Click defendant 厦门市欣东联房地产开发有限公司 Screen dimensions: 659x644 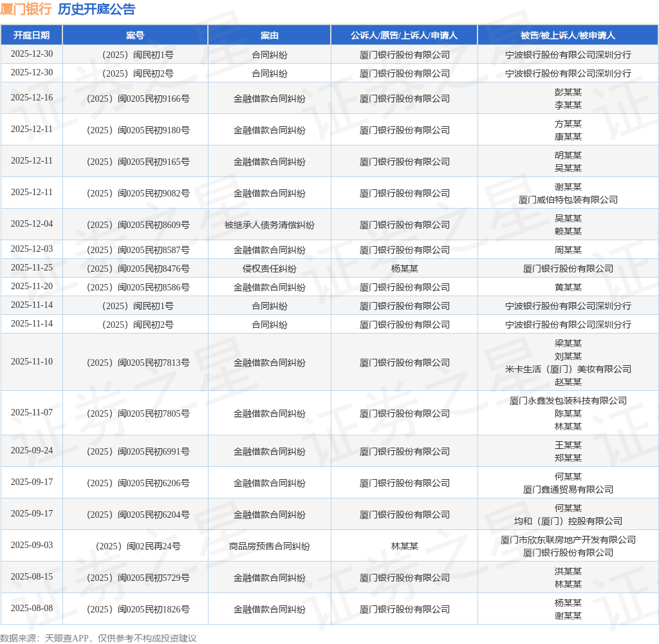pyautogui.click(x=568, y=539)
